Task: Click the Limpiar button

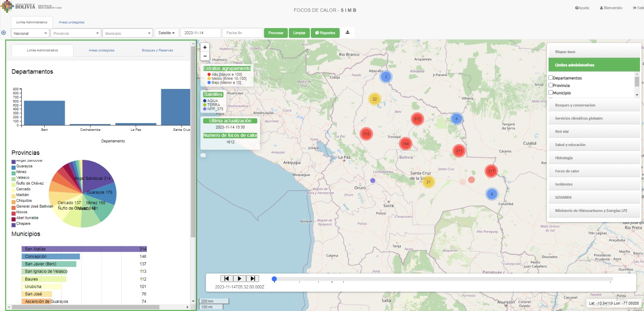Action: [x=299, y=33]
